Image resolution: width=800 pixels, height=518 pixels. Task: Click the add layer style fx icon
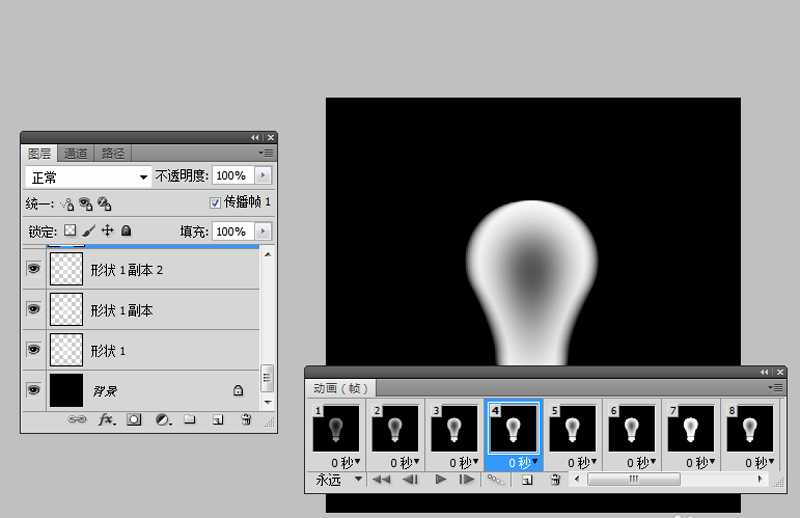click(x=107, y=421)
